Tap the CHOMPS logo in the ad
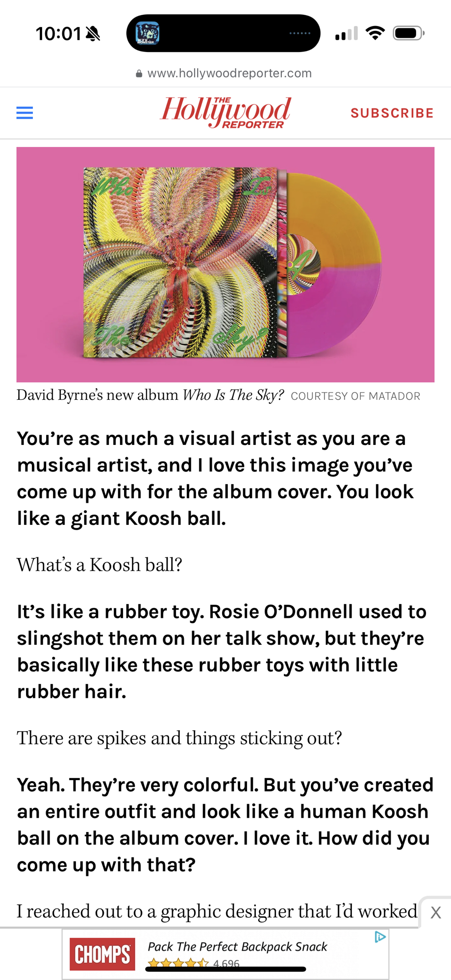Viewport: 451px width, 980px height. [x=102, y=954]
